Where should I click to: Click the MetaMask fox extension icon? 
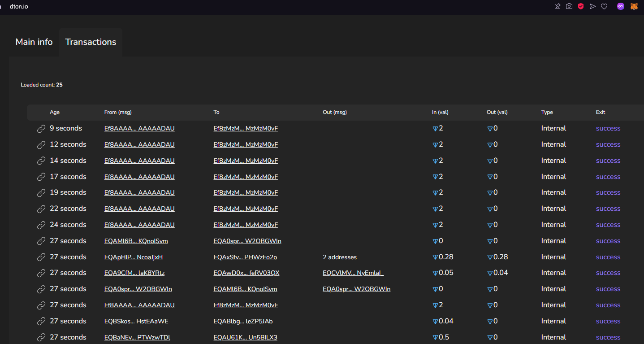click(634, 6)
